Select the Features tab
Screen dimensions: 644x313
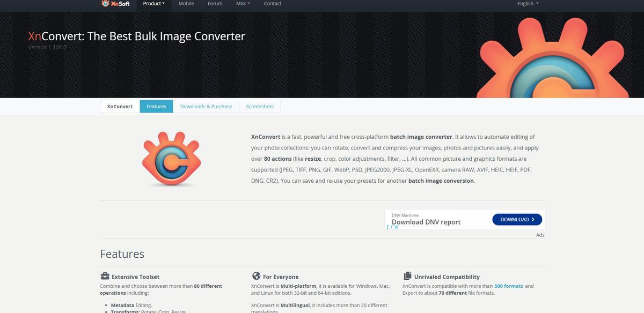[156, 107]
